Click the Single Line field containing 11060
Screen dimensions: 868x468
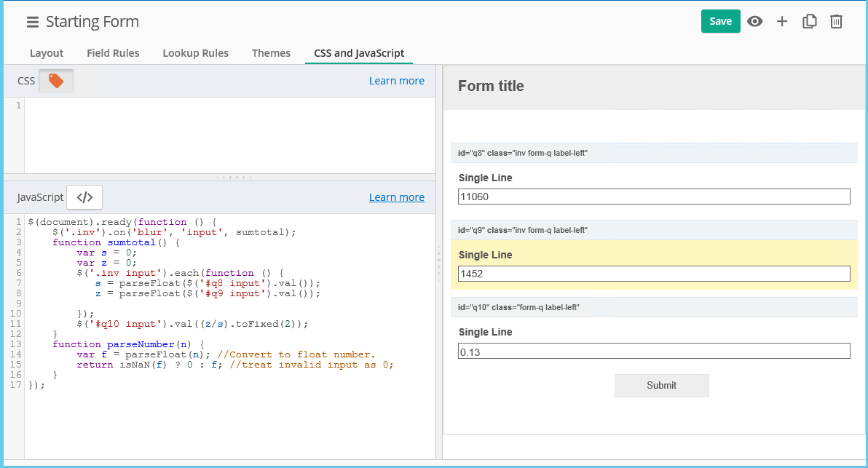point(654,197)
